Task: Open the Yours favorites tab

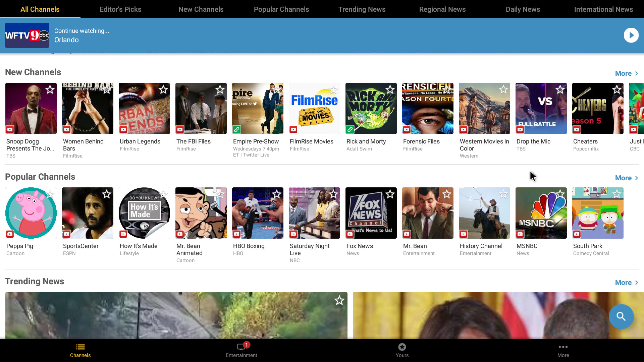Action: 402,351
